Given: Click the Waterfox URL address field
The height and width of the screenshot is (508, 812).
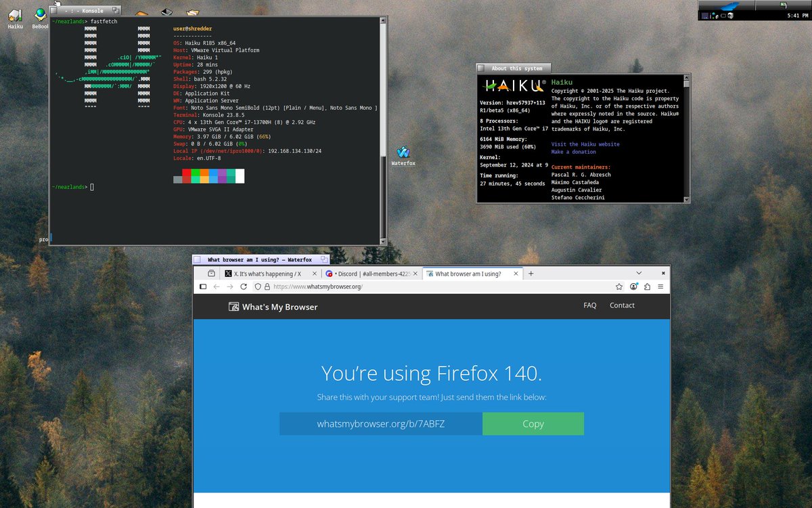Looking at the screenshot, I should [x=440, y=287].
